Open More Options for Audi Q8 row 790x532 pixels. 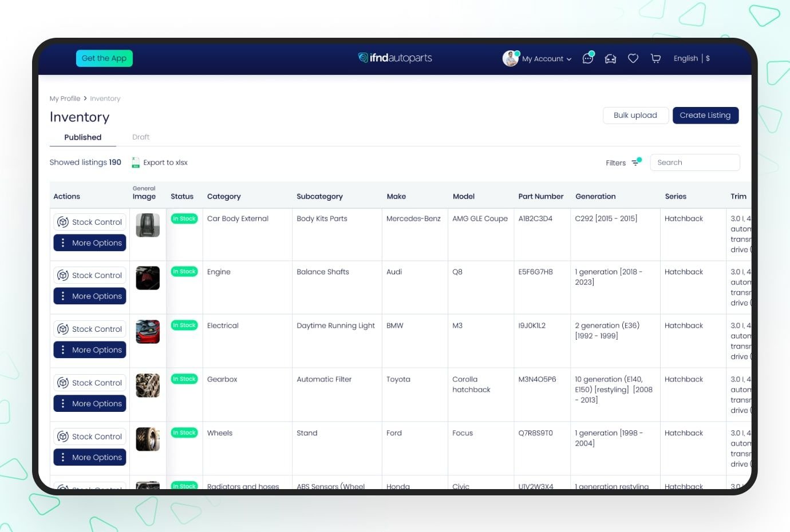[90, 296]
